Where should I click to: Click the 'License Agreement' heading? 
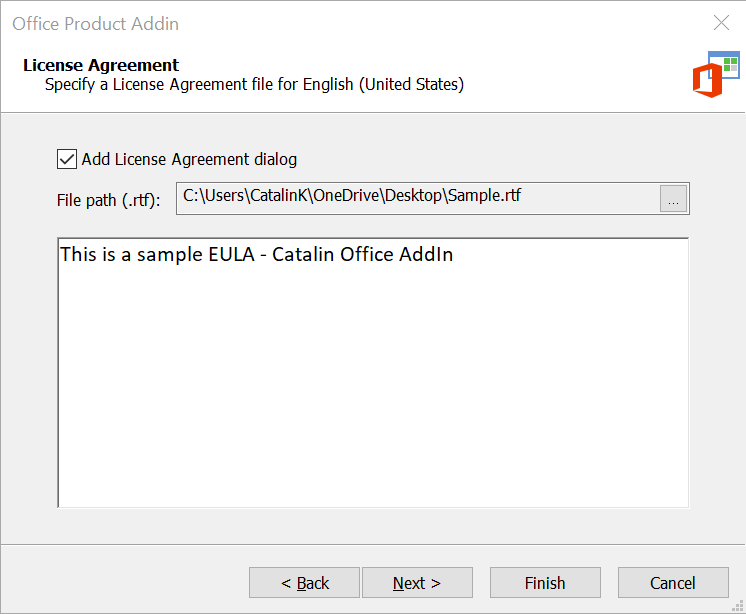point(101,65)
